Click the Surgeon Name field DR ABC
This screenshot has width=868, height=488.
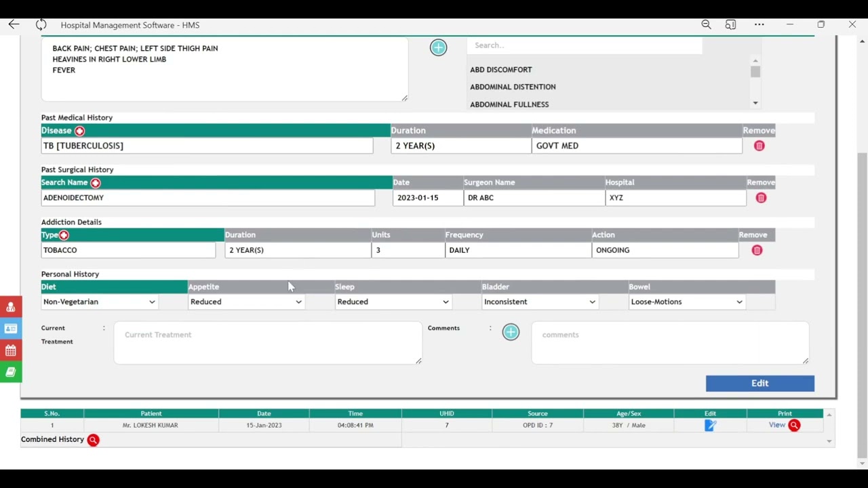click(x=534, y=198)
